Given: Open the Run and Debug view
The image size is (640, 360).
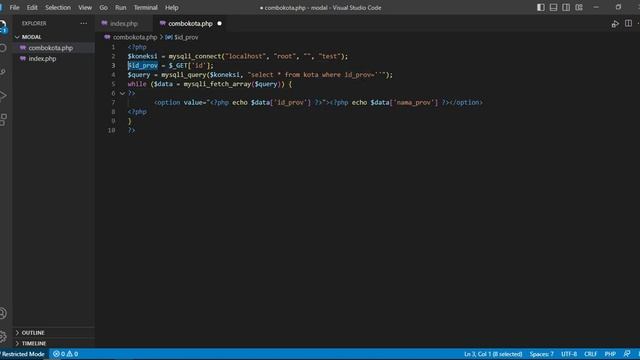Looking at the screenshot, I should [x=3, y=96].
